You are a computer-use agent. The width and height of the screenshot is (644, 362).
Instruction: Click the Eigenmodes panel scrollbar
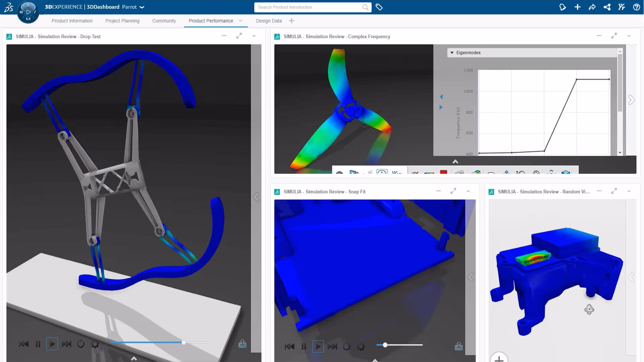coord(620,83)
